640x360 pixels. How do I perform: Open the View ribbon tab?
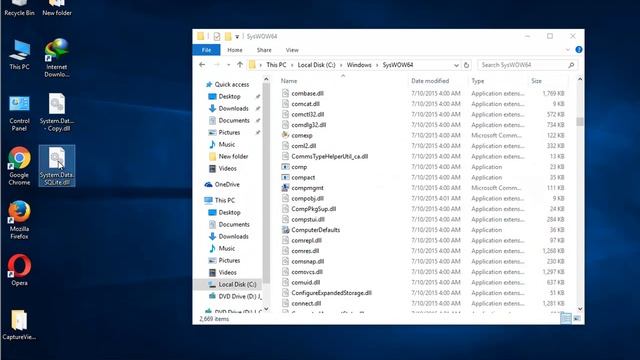[292, 50]
